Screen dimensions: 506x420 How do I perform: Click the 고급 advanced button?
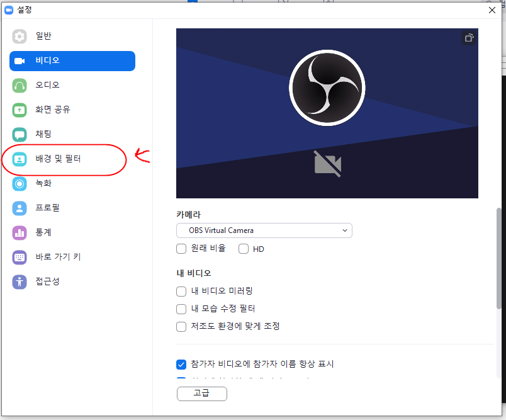pyautogui.click(x=201, y=394)
